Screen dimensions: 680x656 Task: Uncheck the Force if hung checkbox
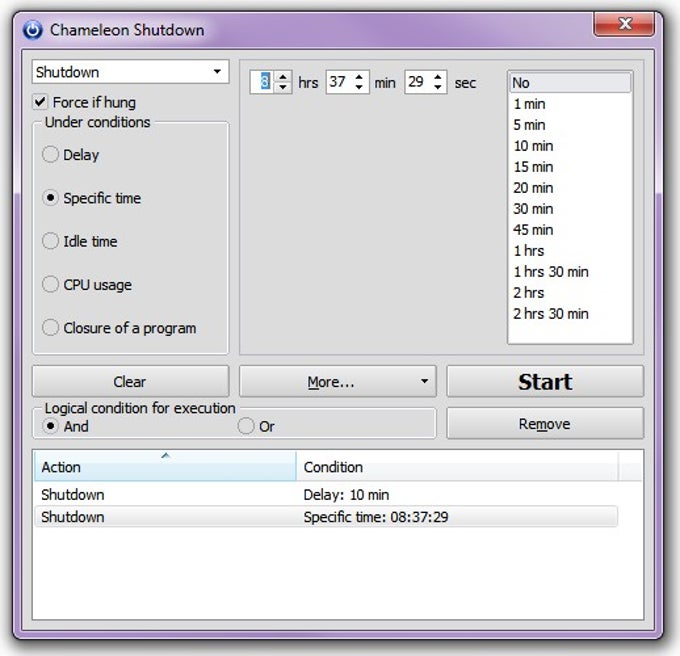tap(40, 102)
